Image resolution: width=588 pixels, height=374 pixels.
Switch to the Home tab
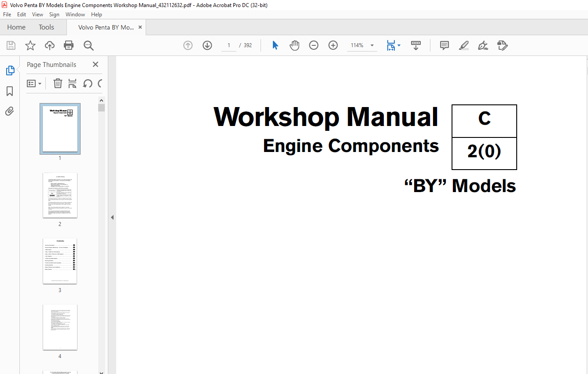point(16,27)
